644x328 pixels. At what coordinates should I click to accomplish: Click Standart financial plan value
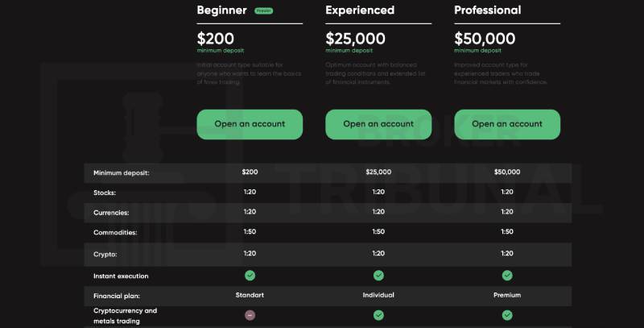250,295
